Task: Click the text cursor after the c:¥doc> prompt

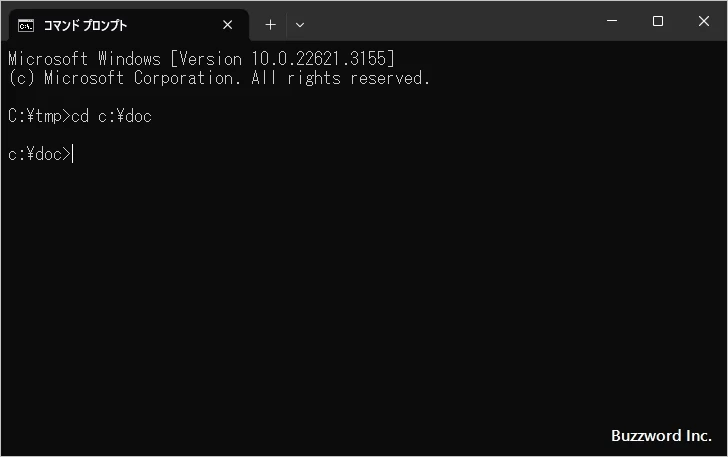Action: [x=73, y=154]
